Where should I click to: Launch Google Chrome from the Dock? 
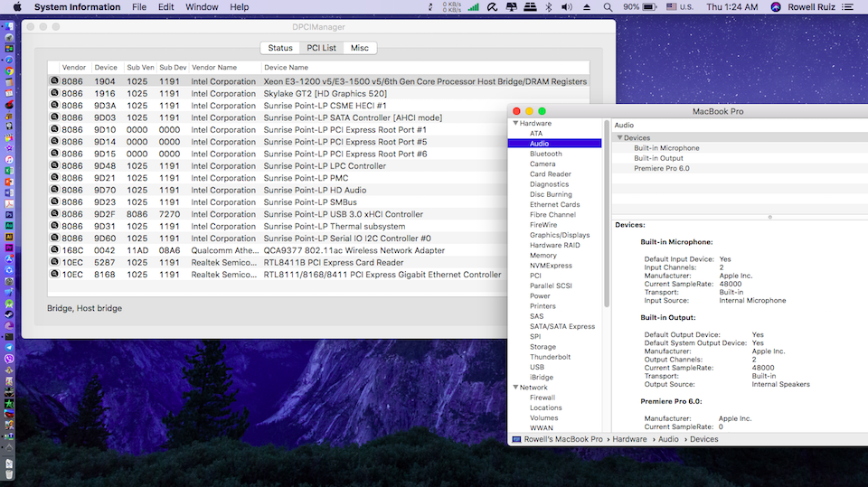pos(9,70)
